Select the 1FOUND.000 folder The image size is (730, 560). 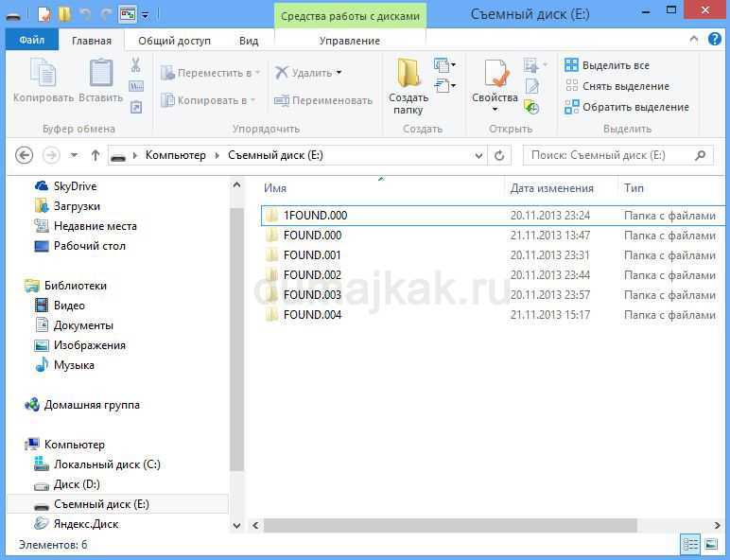click(493, 216)
